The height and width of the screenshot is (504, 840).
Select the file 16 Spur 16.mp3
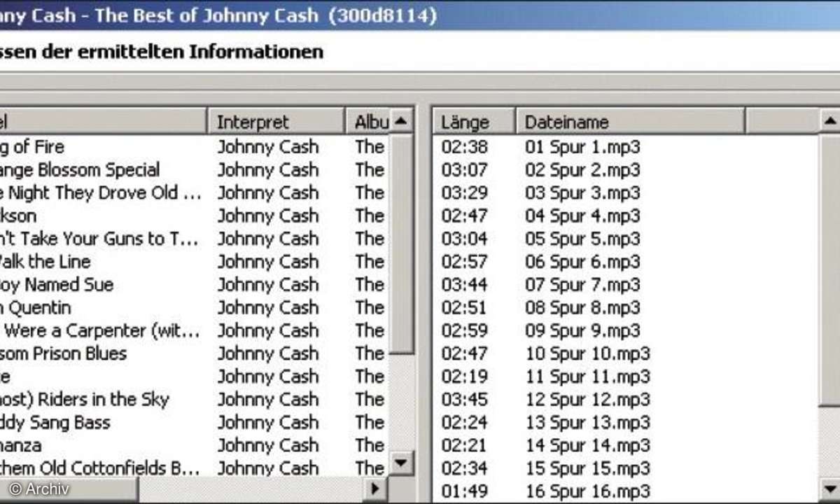[587, 491]
